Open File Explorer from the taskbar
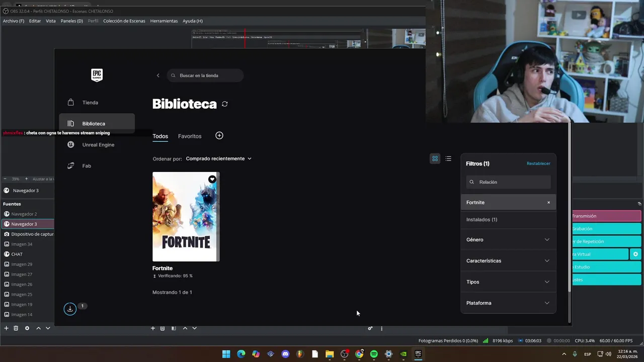 click(330, 354)
